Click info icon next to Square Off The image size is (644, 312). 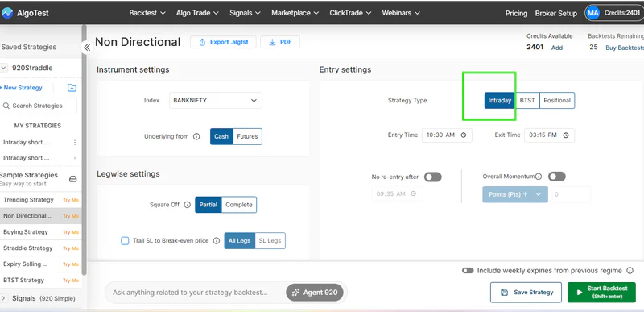[187, 205]
